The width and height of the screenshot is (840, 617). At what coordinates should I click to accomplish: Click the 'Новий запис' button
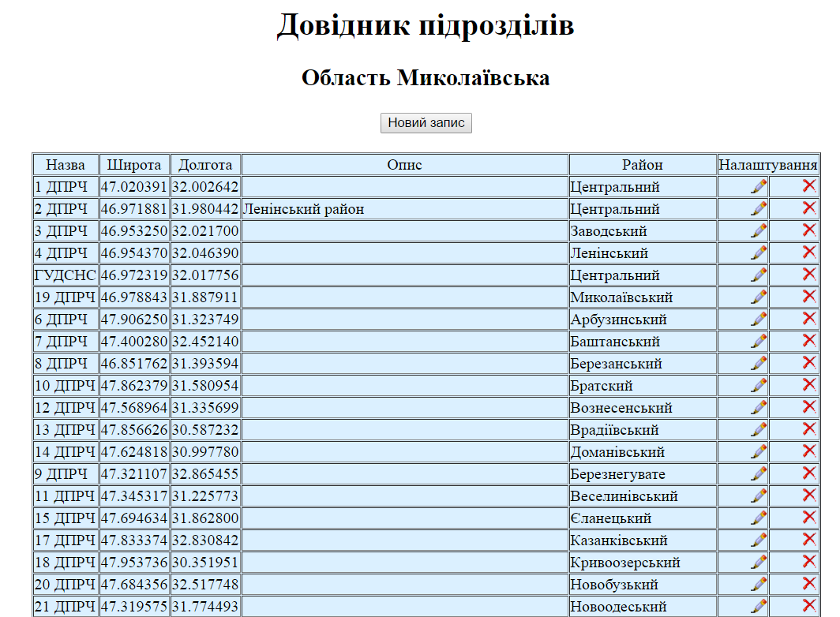(x=426, y=123)
